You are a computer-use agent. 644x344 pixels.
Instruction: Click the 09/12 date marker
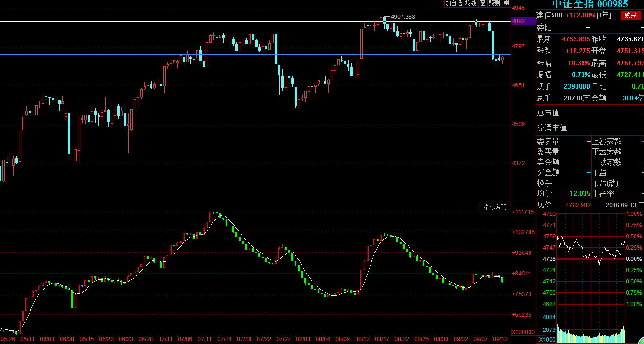(x=500, y=339)
